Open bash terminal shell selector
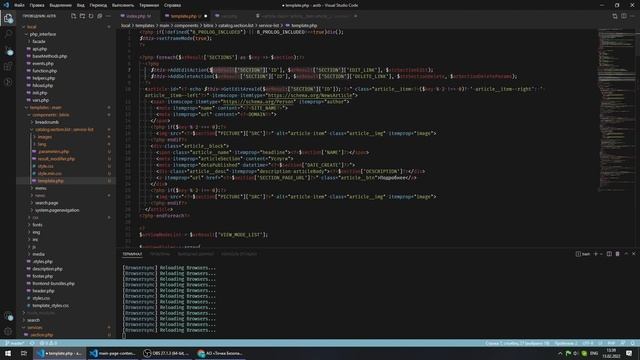Image resolution: width=640 pixels, height=360 pixels. click(x=583, y=254)
